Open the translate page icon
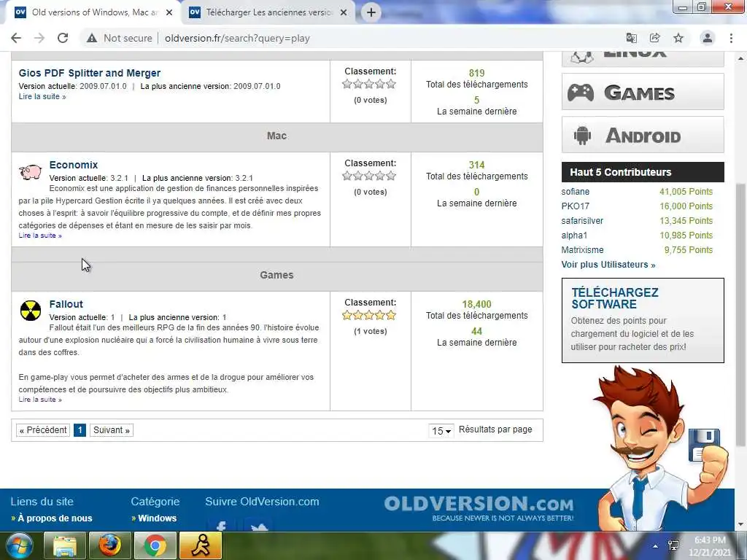Screen dimensions: 747x560 coord(631,38)
